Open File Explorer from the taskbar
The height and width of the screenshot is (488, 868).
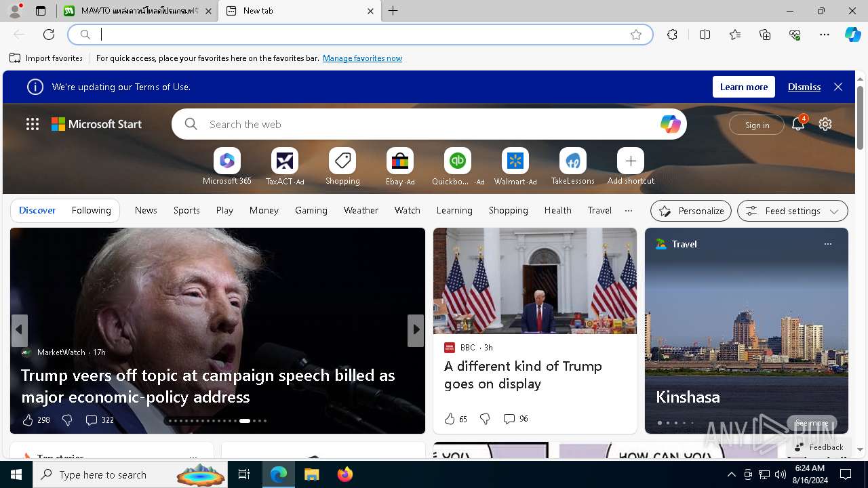pos(312,474)
